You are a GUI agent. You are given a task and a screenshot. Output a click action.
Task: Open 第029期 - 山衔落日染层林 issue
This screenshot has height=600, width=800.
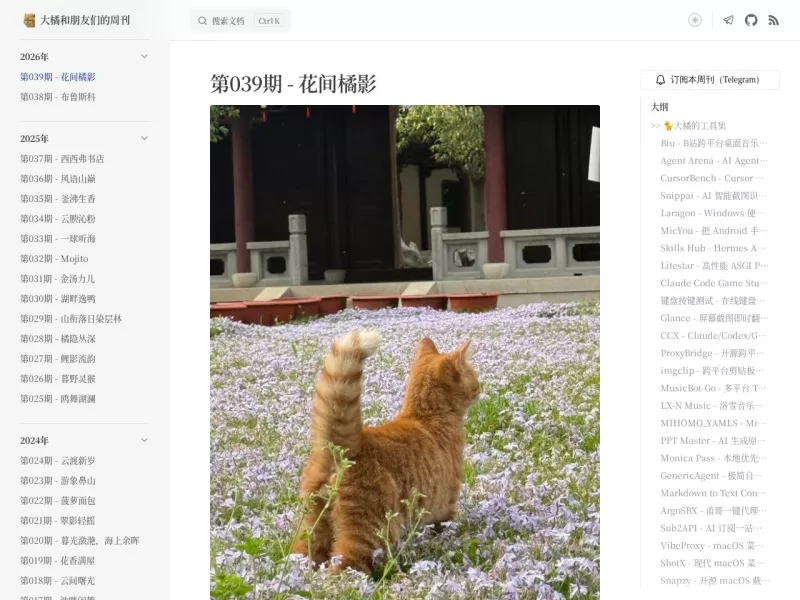71,318
